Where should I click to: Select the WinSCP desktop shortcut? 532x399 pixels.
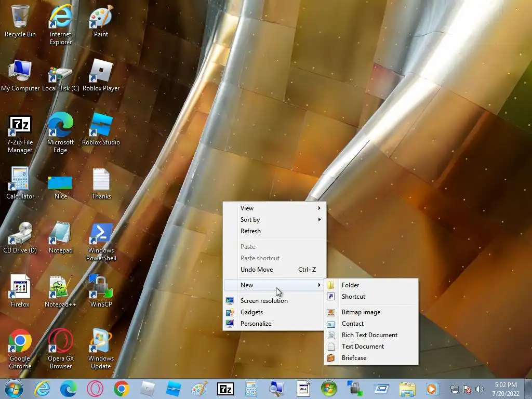point(101,291)
